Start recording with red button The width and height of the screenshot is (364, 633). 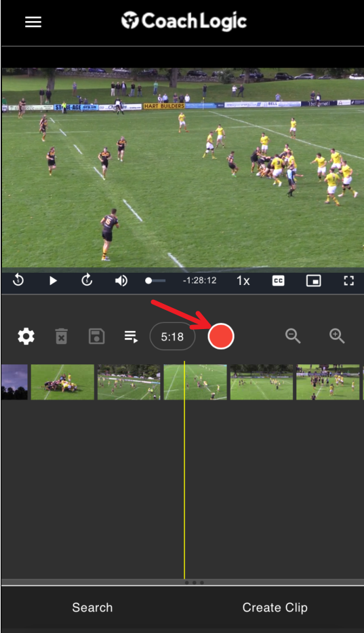[x=221, y=337]
